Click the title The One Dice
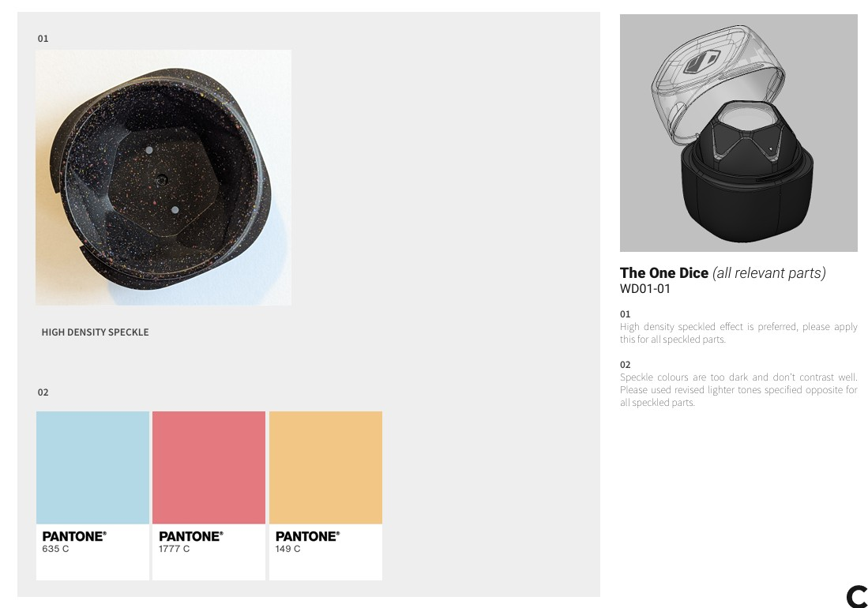The height and width of the screenshot is (608, 868). click(x=664, y=273)
